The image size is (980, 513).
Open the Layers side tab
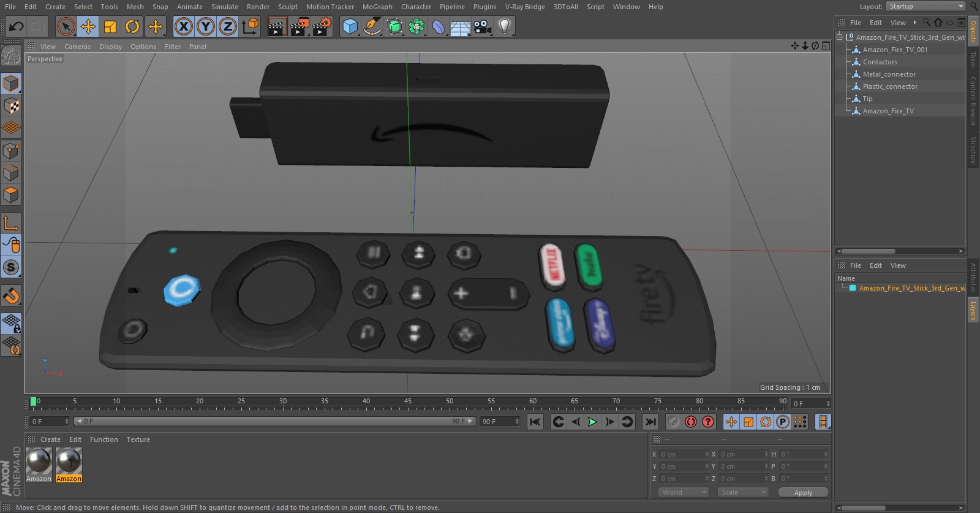[973, 311]
